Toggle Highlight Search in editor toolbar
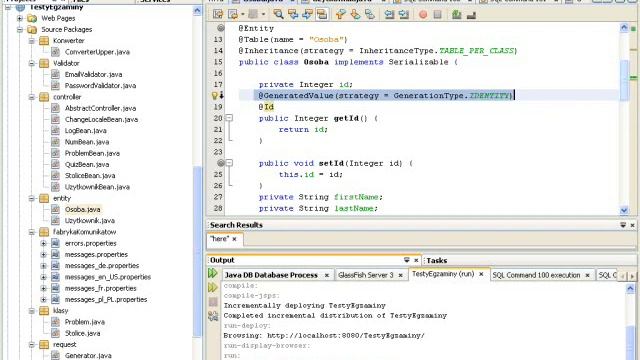This screenshot has width=640, height=360. pos(322,15)
